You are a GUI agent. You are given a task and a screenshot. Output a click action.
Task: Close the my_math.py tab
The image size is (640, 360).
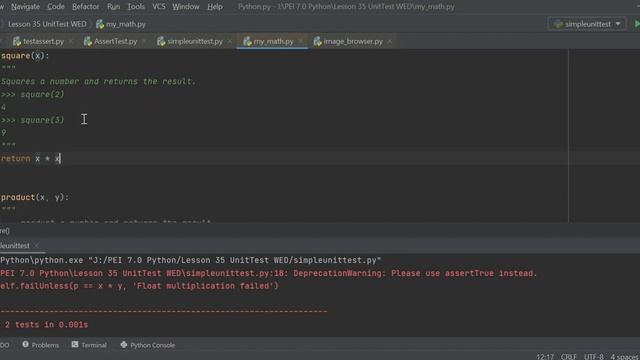[300, 41]
